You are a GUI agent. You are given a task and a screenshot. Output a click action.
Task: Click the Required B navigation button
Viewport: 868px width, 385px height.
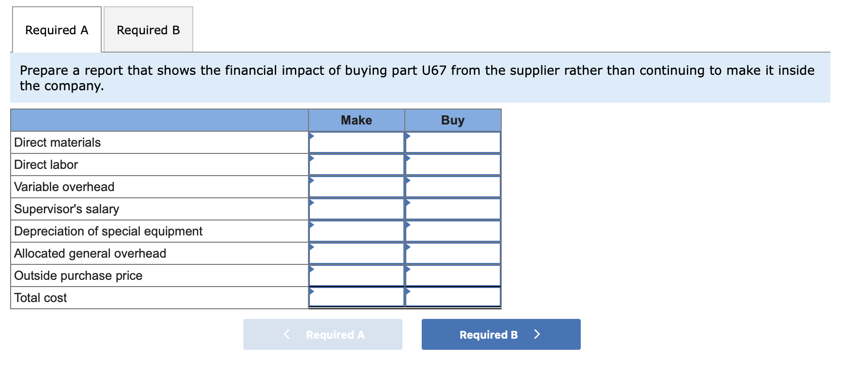pos(500,334)
